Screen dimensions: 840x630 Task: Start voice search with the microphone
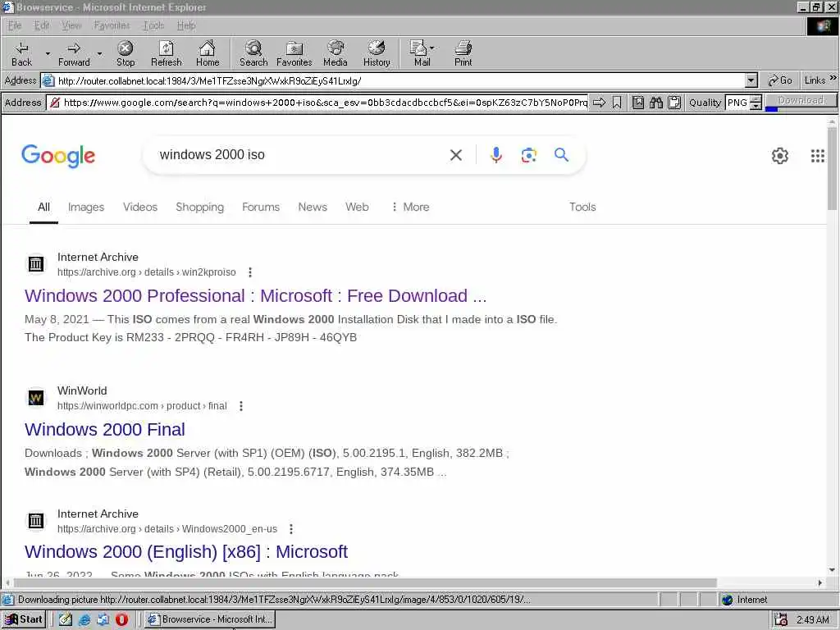coord(496,155)
